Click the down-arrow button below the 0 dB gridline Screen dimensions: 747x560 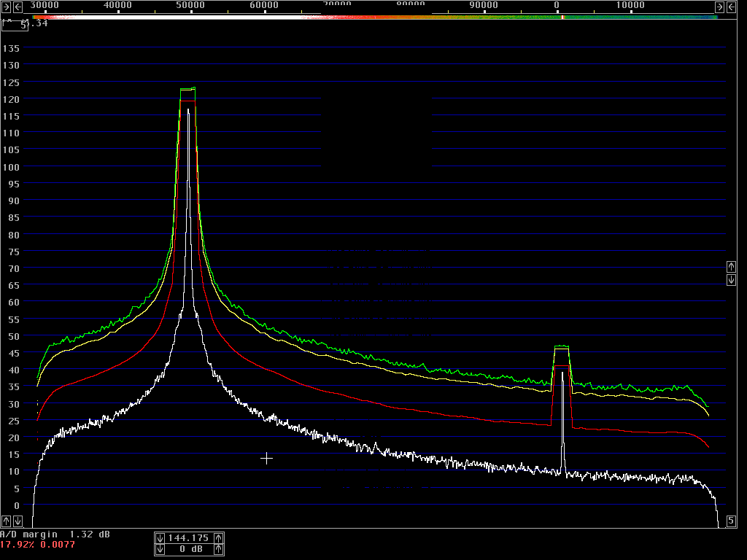pos(18,521)
